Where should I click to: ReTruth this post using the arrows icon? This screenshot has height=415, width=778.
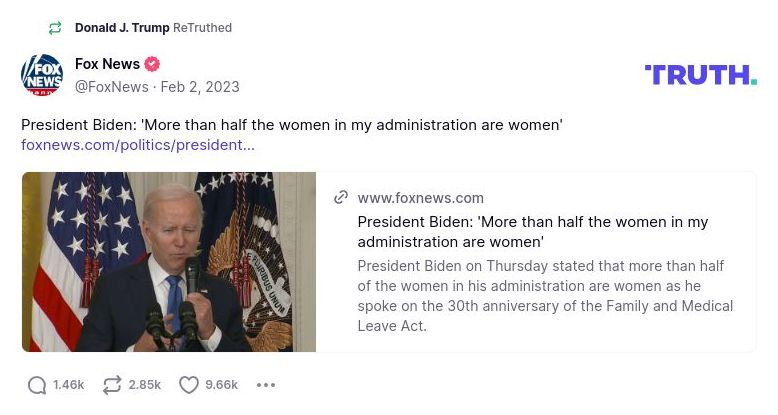coord(112,385)
